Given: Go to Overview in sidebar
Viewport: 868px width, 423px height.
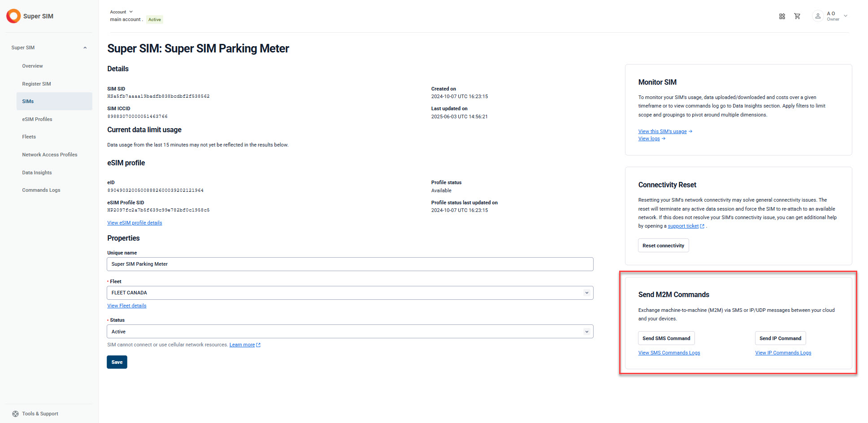Looking at the screenshot, I should (x=33, y=66).
